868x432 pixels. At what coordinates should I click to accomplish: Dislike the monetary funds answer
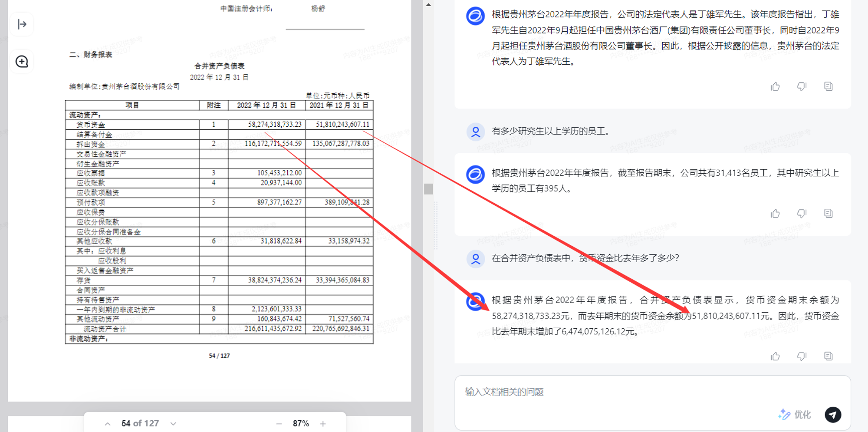802,356
